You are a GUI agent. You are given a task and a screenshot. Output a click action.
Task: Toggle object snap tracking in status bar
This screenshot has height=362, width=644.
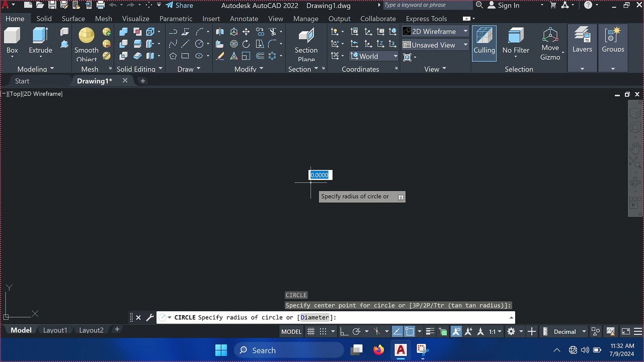tap(397, 331)
